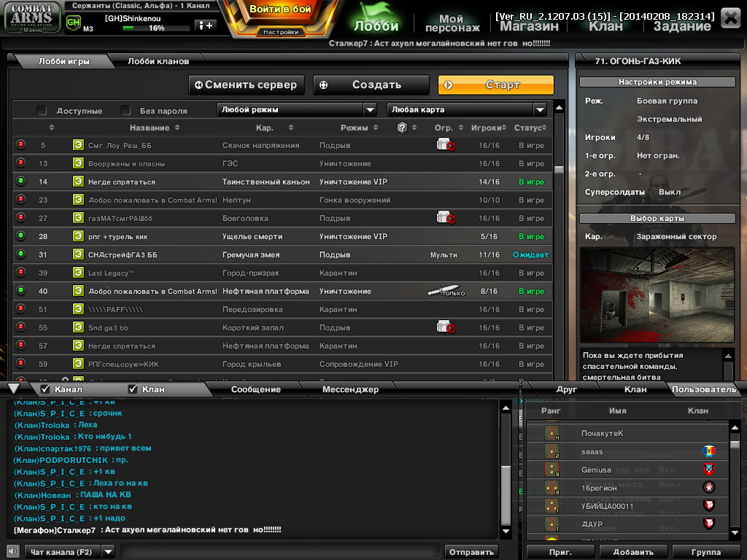Open the Combat Arms menu logo
Image resolution: width=747 pixels, height=560 pixels.
click(32, 17)
